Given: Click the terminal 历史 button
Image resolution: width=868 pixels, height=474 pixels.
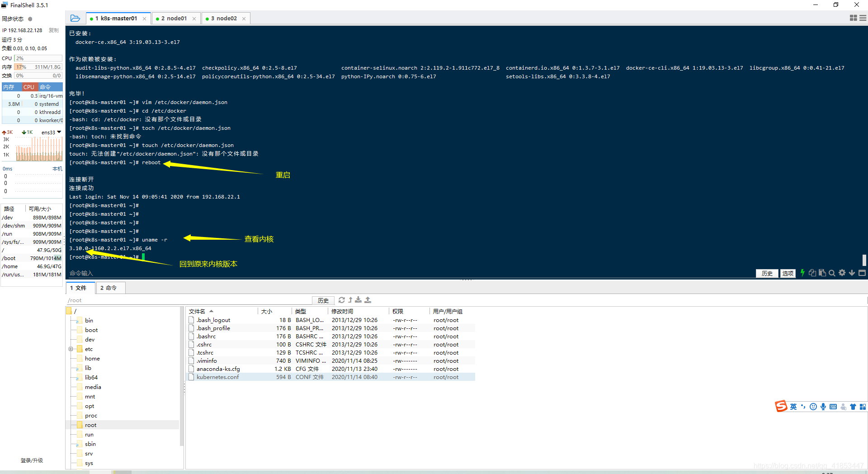Looking at the screenshot, I should point(767,273).
